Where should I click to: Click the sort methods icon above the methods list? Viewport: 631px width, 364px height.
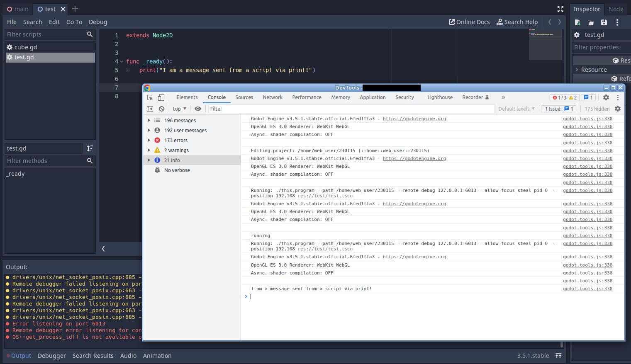(90, 148)
